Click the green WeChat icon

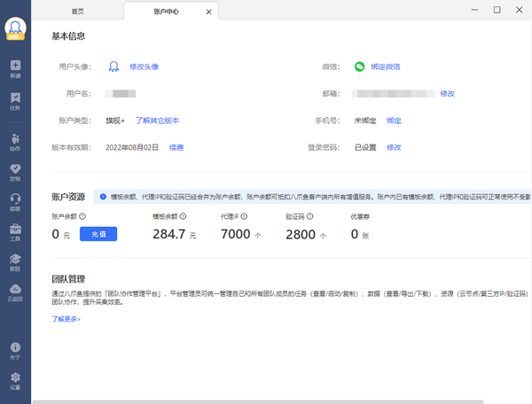(359, 66)
